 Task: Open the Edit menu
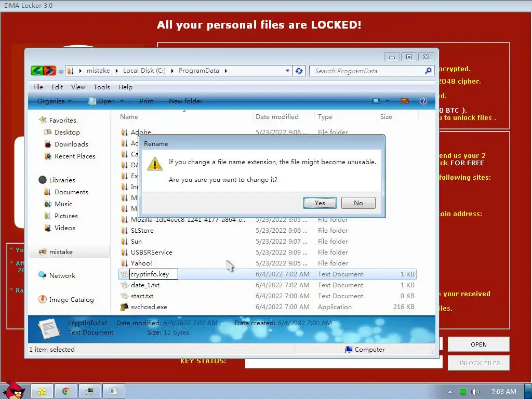pos(57,87)
